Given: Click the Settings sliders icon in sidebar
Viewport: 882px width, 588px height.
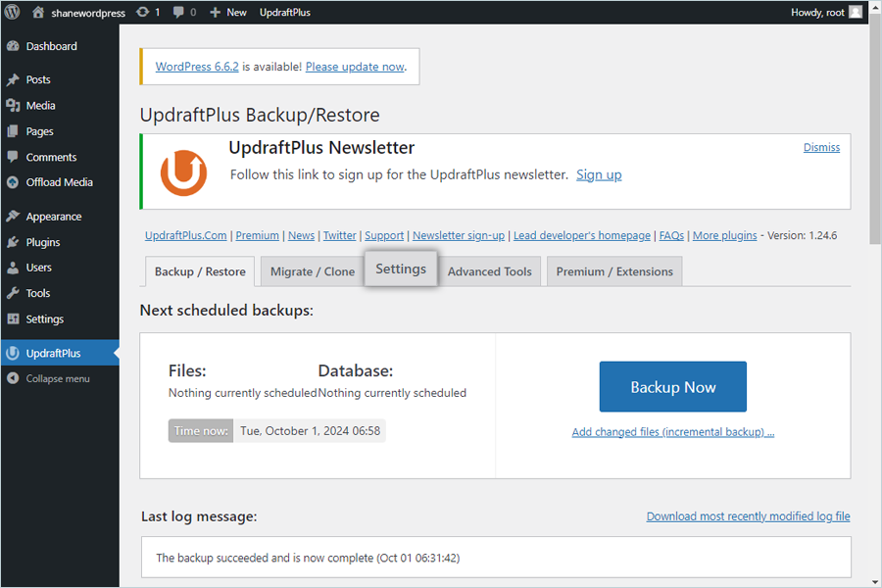Looking at the screenshot, I should 13,319.
